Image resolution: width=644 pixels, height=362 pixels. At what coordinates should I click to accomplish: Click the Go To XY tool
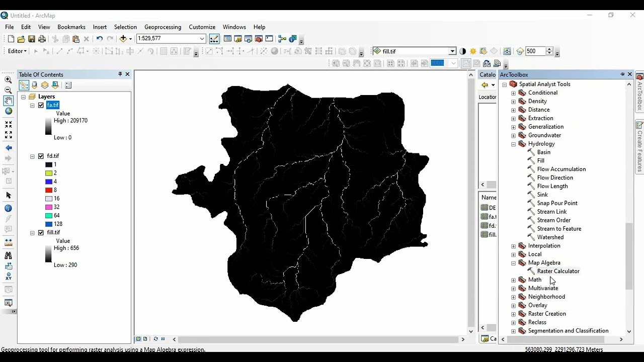click(x=8, y=277)
